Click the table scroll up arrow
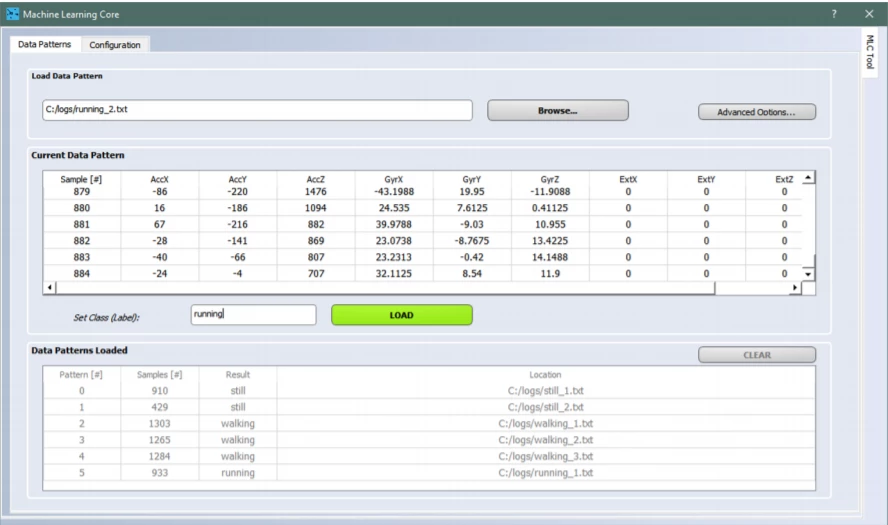 click(808, 178)
